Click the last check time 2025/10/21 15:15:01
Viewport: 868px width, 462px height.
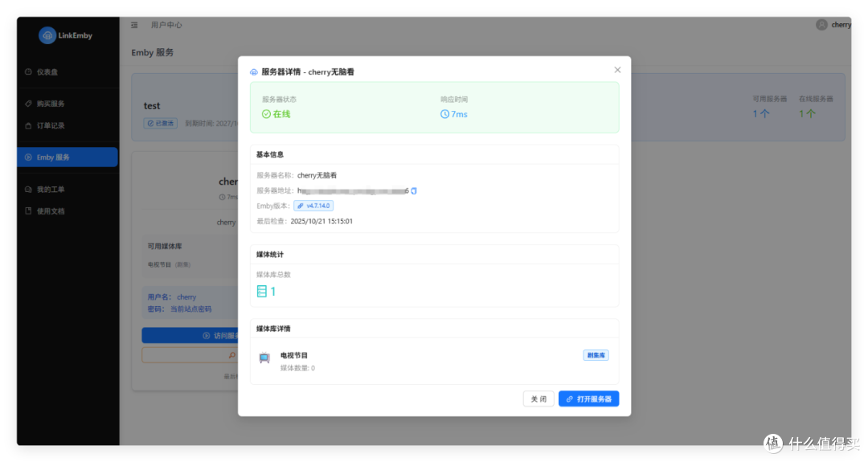pos(321,221)
